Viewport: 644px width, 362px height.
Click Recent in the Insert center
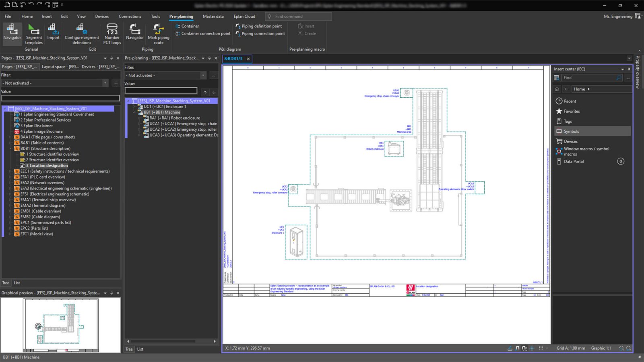(x=570, y=101)
